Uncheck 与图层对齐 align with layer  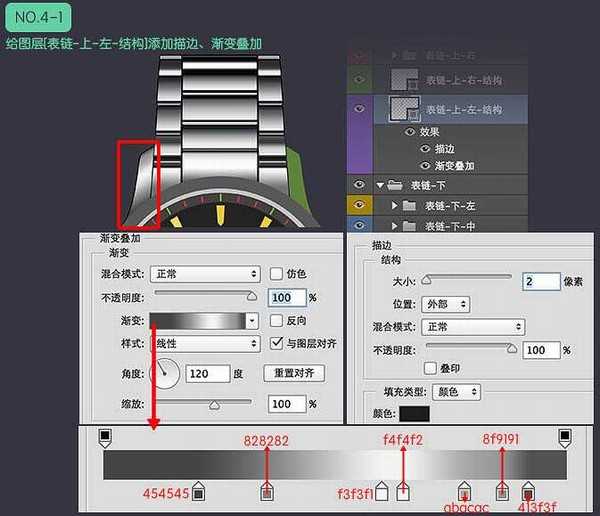pos(277,343)
